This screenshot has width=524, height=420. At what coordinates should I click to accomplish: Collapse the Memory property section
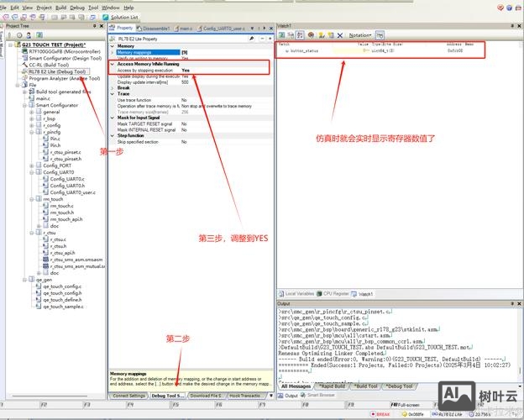(x=113, y=45)
